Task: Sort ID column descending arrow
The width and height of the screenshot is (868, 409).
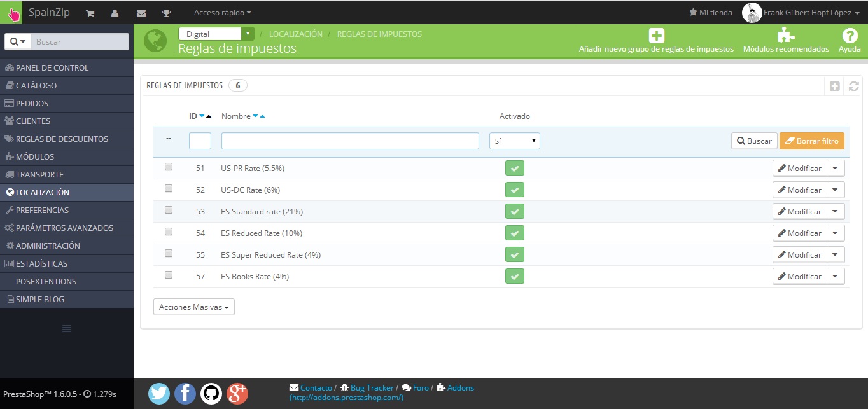Action: coord(202,116)
